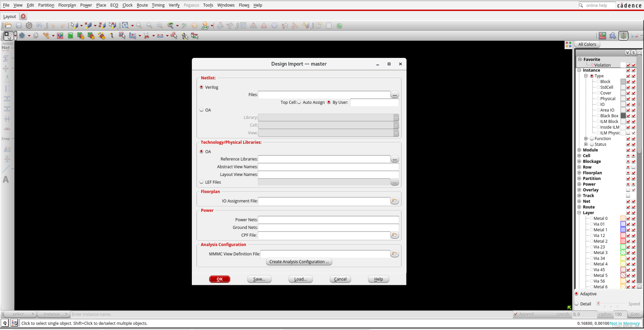Choose By User for Top Cell
The image size is (644, 330).
[329, 102]
